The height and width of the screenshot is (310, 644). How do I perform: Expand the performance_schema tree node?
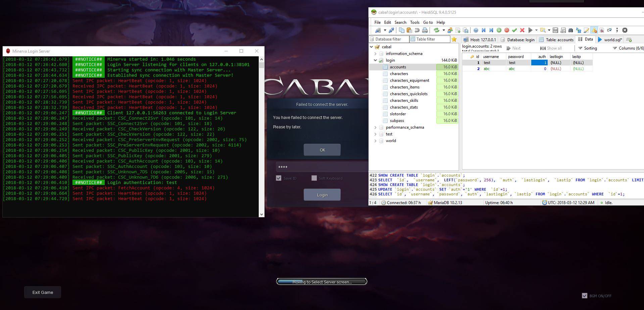(x=375, y=127)
